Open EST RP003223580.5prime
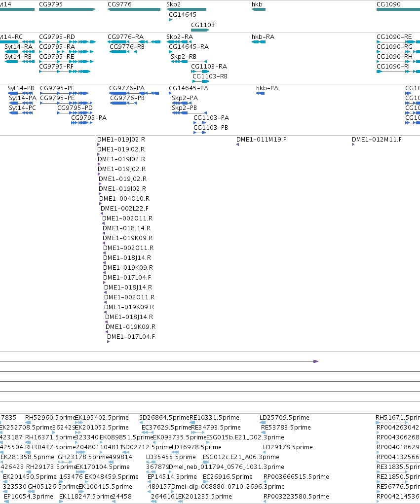Viewport: 420px width, 504px height. [296, 496]
